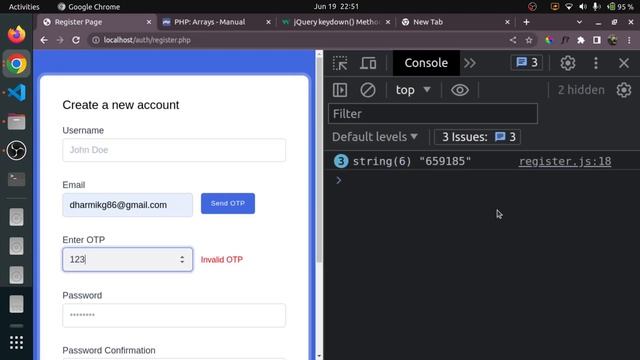Click the Email input field

127,205
